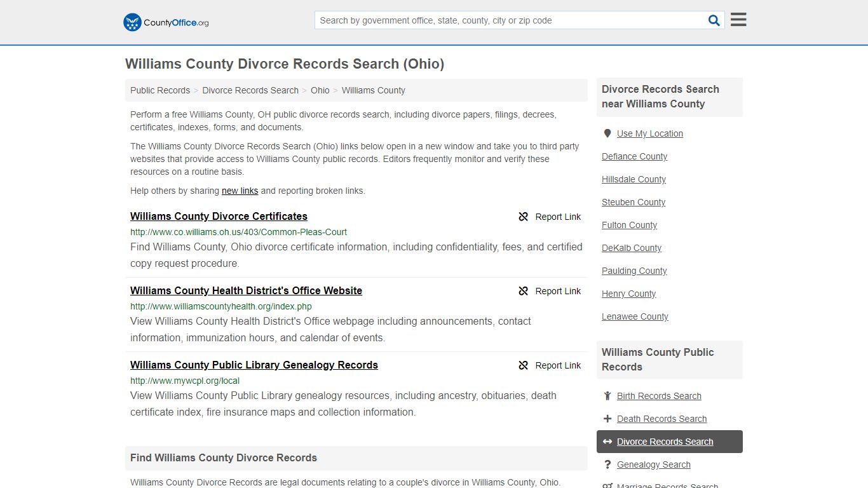The height and width of the screenshot is (488, 868).
Task: Click the page title Williams County Divorce Records Search
Action: 285,64
